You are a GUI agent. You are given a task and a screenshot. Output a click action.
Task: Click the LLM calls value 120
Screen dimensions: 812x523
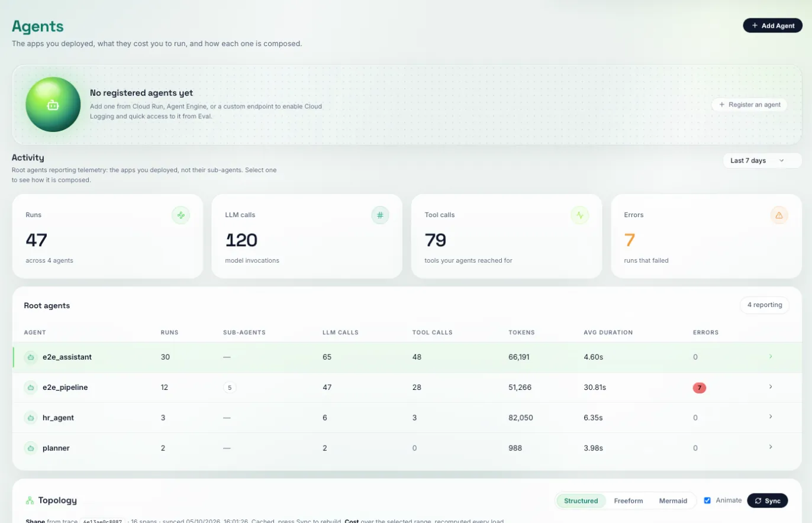pos(241,240)
